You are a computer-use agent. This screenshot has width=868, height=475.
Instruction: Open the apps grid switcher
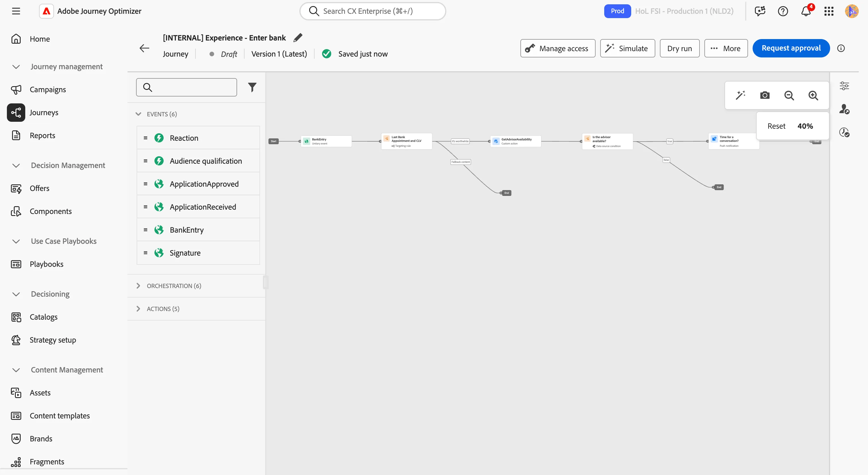[x=829, y=11]
